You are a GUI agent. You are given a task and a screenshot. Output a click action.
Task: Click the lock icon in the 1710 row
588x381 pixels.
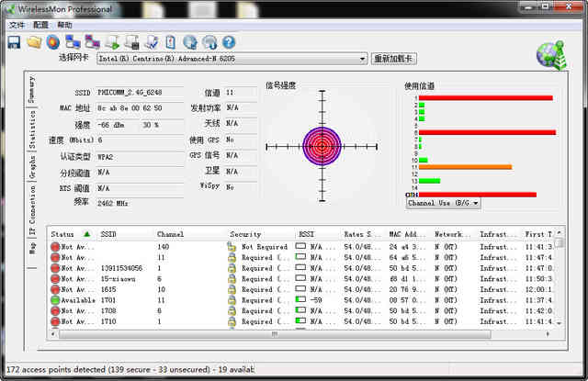(232, 321)
